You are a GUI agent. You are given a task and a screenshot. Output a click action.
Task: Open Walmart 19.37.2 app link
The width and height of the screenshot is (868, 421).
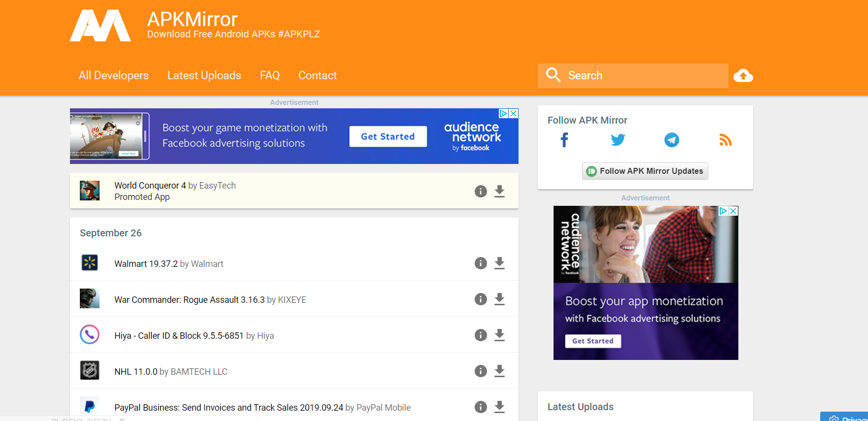146,264
